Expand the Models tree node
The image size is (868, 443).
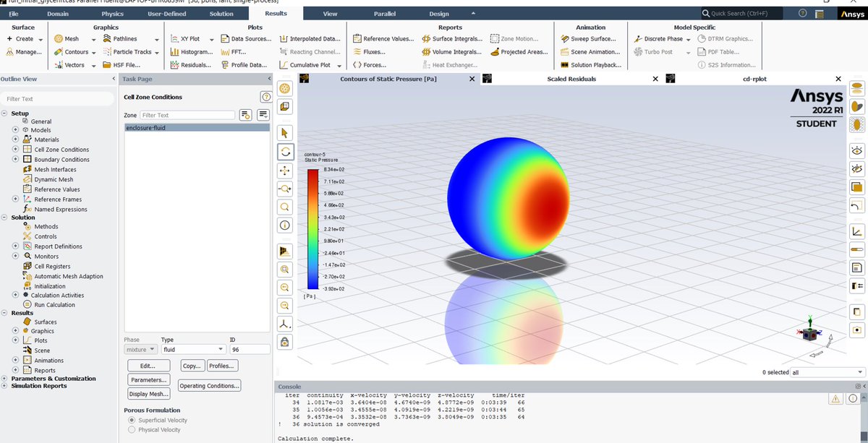tap(15, 130)
